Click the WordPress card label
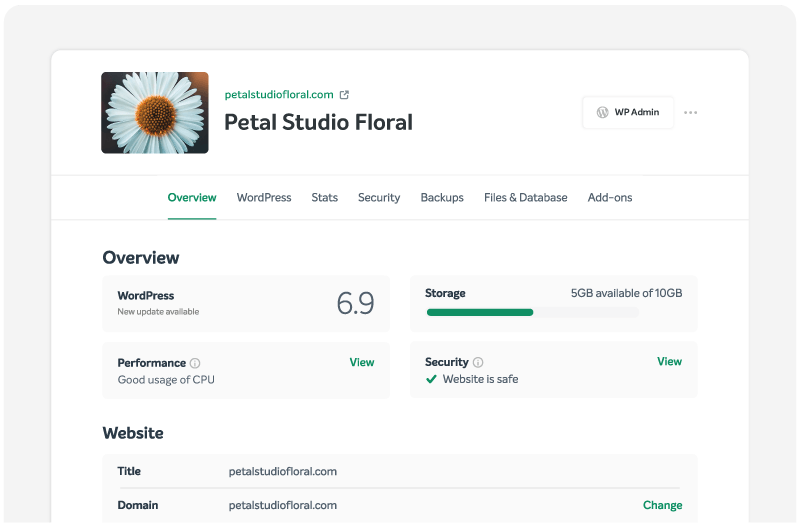800x528 pixels. 146,296
